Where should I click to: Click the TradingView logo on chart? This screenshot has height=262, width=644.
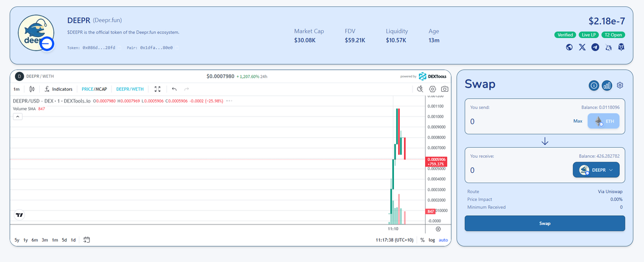pyautogui.click(x=20, y=215)
